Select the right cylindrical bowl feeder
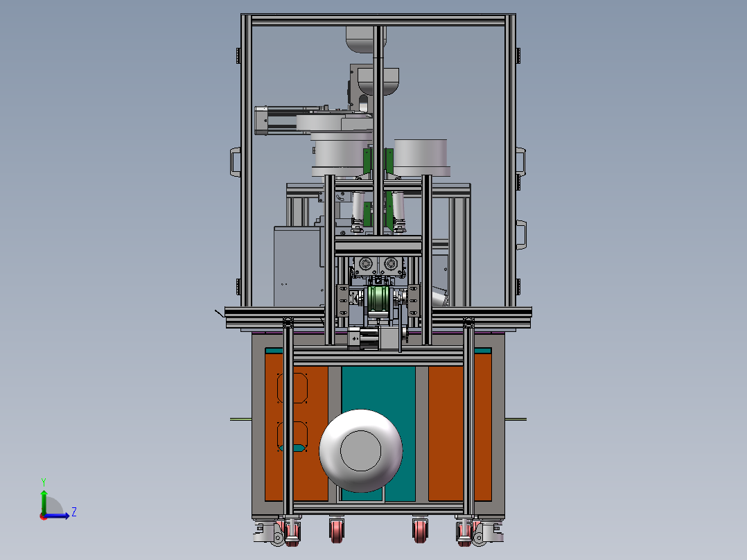The image size is (747, 560). click(421, 158)
